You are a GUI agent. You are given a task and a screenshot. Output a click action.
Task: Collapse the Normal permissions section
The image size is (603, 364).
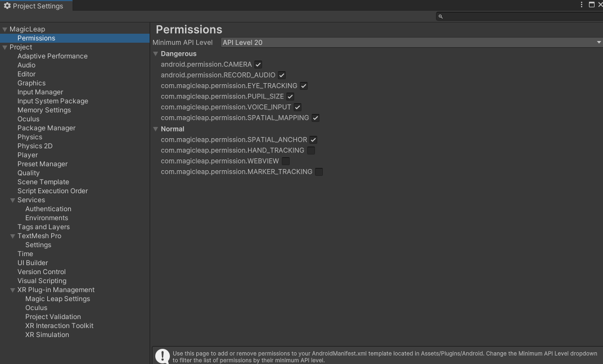156,129
